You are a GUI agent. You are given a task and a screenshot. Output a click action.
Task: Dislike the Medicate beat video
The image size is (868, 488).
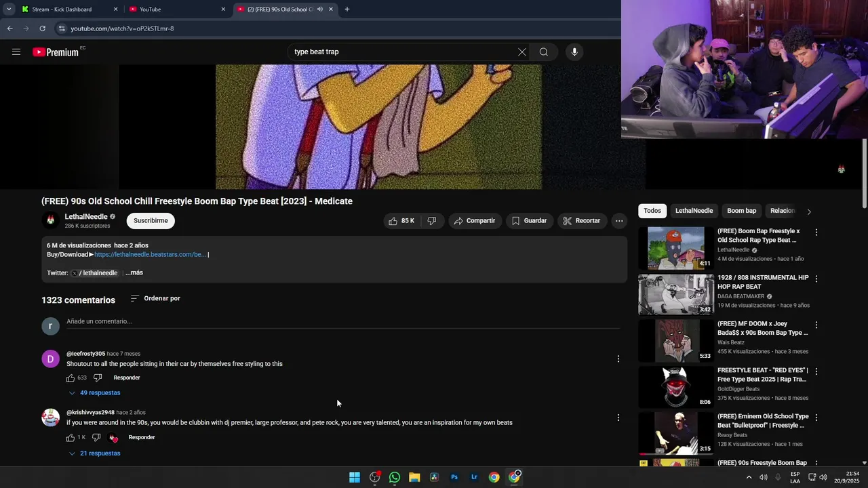click(432, 220)
